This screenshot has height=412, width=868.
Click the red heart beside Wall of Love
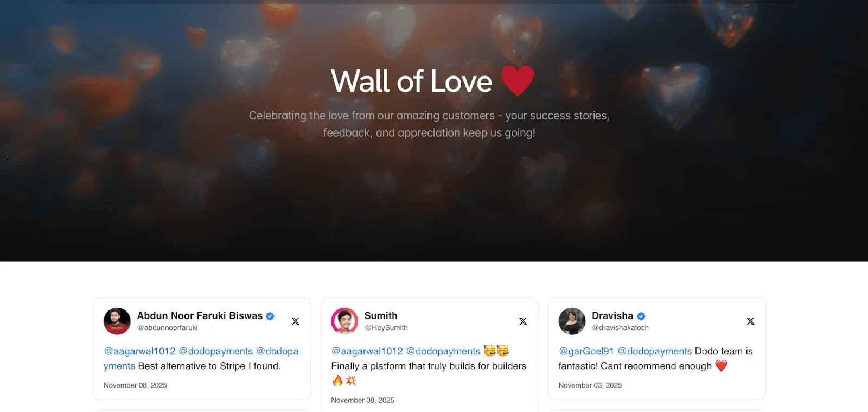click(x=518, y=81)
